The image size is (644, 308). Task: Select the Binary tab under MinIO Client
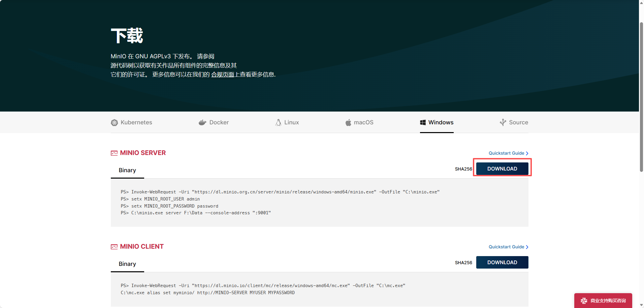[x=127, y=264]
